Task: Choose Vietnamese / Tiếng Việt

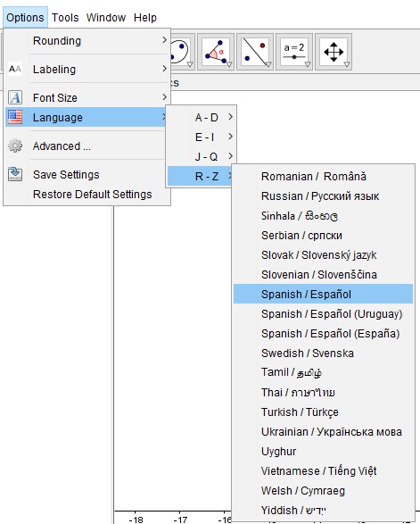Action: pyautogui.click(x=323, y=470)
